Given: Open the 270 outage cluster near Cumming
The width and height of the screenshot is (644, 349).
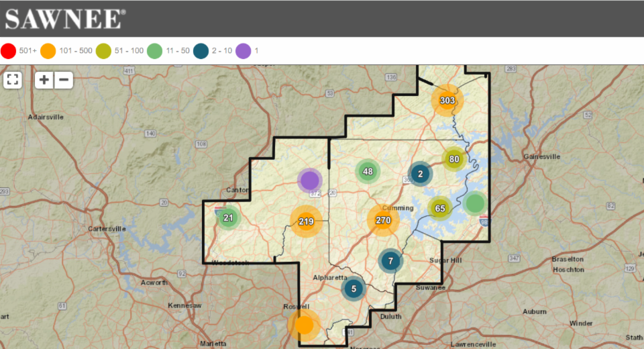Looking at the screenshot, I should click(x=383, y=220).
